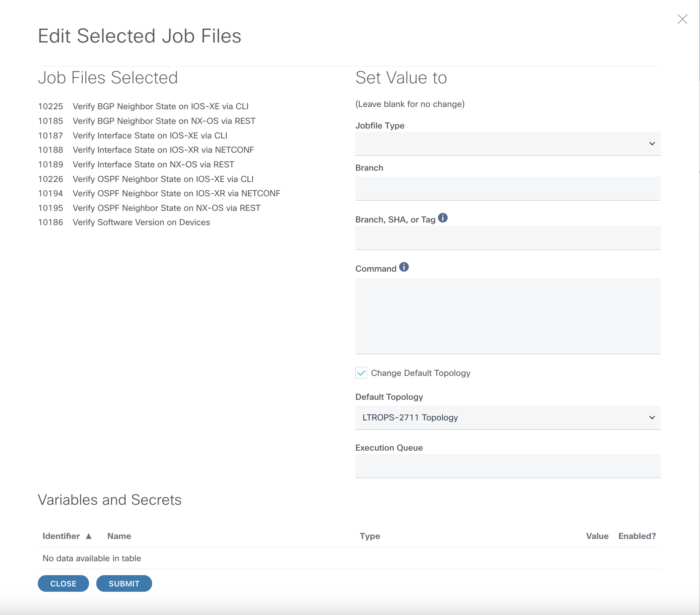Sort table by Identifier arrow icon

pyautogui.click(x=89, y=536)
